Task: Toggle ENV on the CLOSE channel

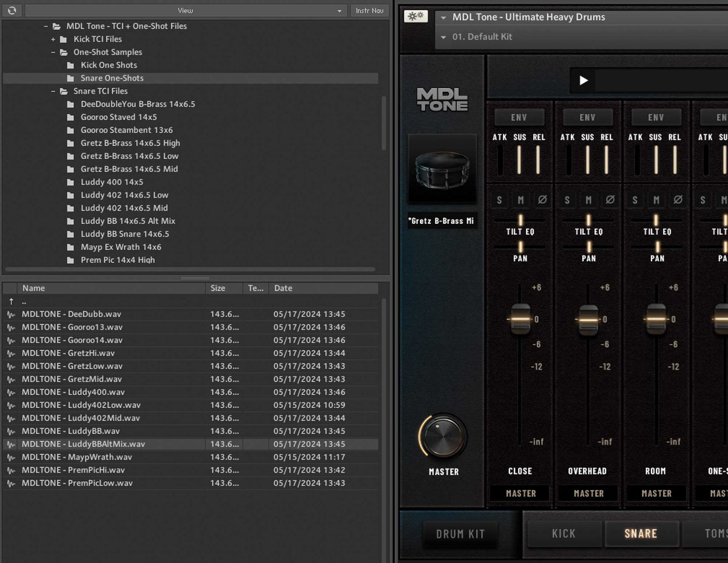Action: pos(519,117)
